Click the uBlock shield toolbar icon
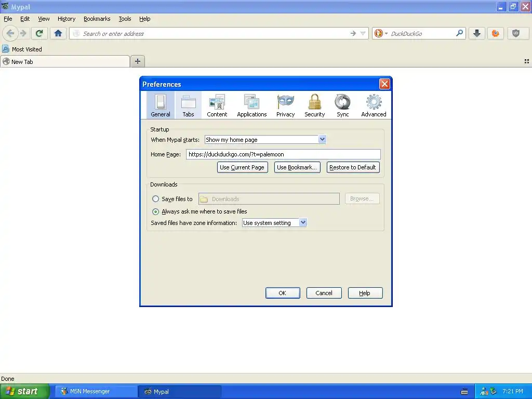Image resolution: width=532 pixels, height=399 pixels. 516,33
